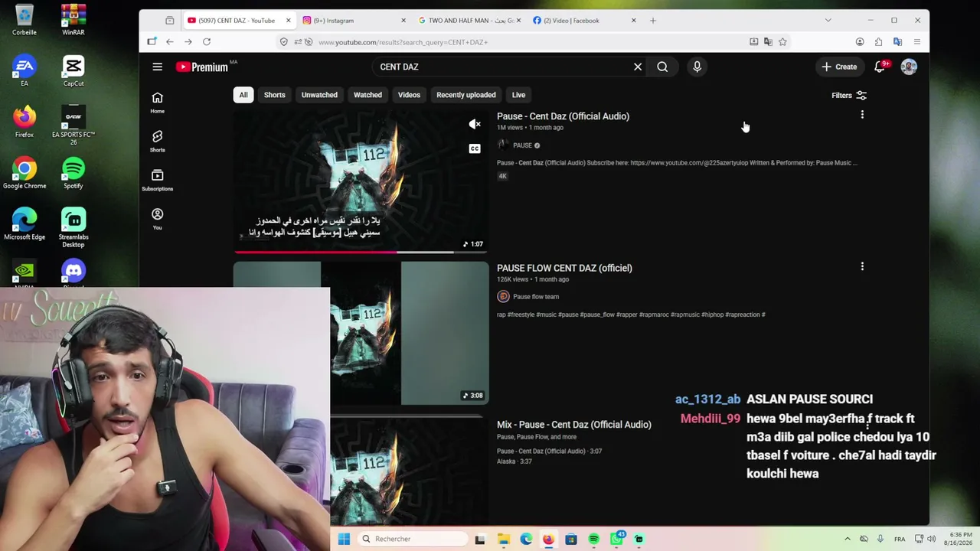Open Subscriptions in the YouTube sidebar
The width and height of the screenshot is (980, 551).
pyautogui.click(x=157, y=180)
